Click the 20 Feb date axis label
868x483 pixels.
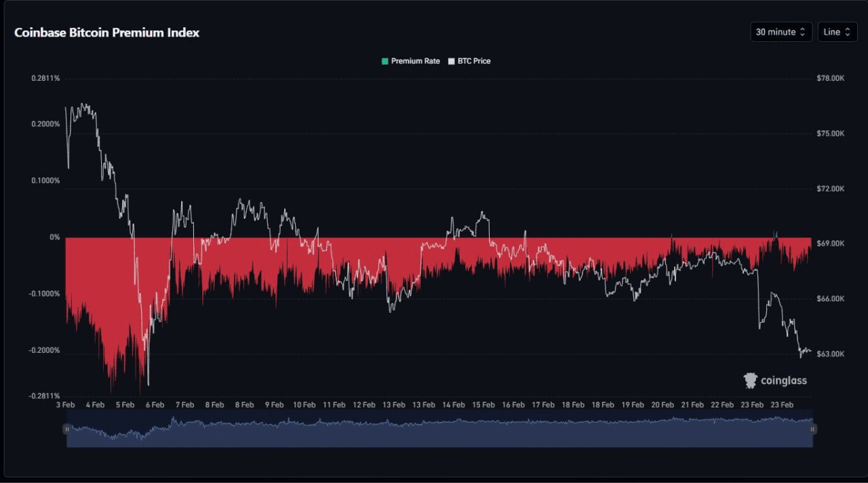coord(663,405)
